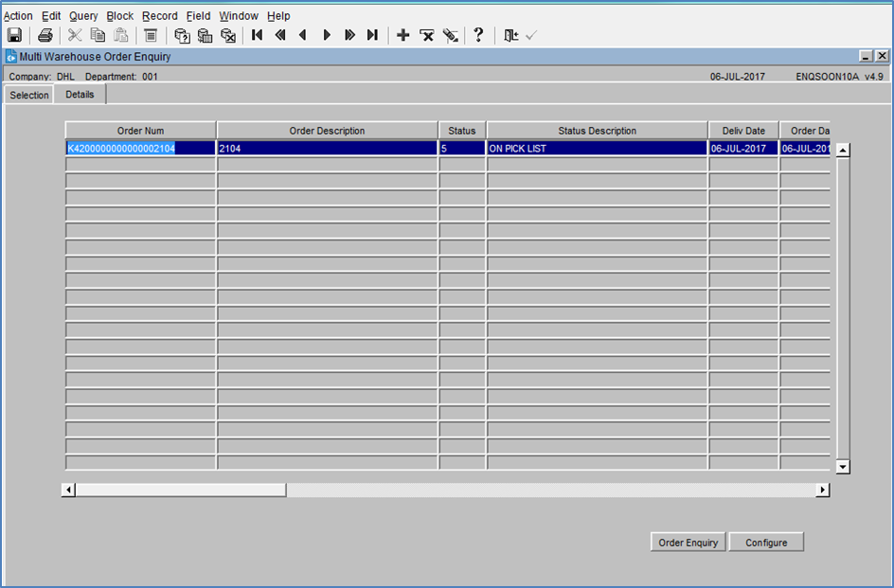Click the Status Description column header
The height and width of the screenshot is (588, 894).
597,131
